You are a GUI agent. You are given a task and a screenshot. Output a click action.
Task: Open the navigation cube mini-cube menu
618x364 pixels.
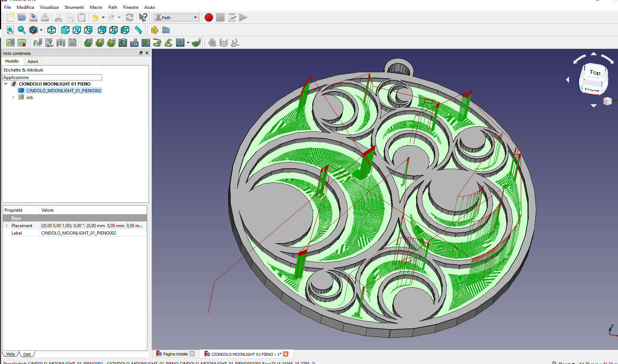(x=607, y=101)
